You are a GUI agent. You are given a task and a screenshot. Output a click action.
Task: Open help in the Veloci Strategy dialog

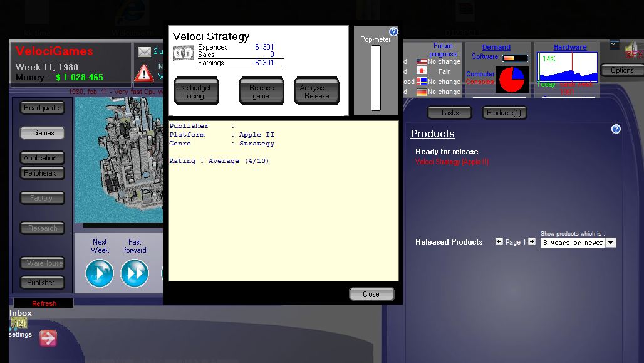[393, 31]
